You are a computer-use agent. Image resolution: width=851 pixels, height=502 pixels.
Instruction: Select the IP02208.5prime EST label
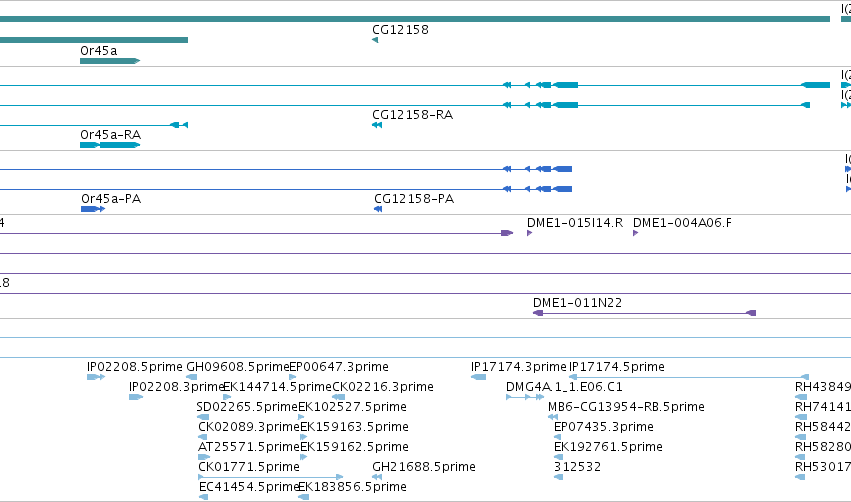(x=135, y=367)
